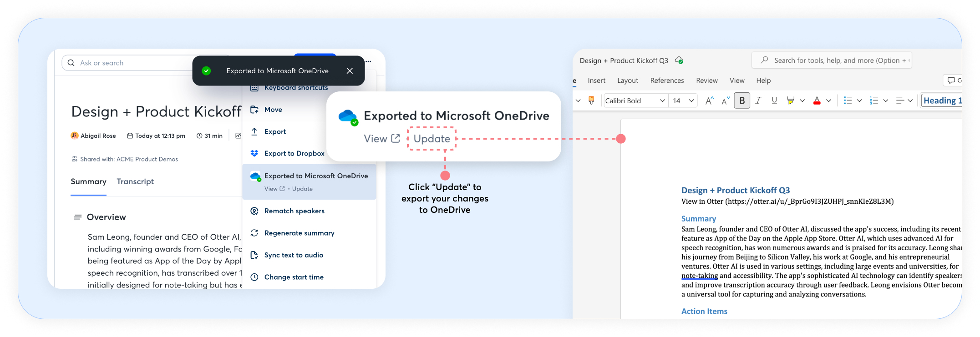Click the Grow Font icon

point(709,101)
